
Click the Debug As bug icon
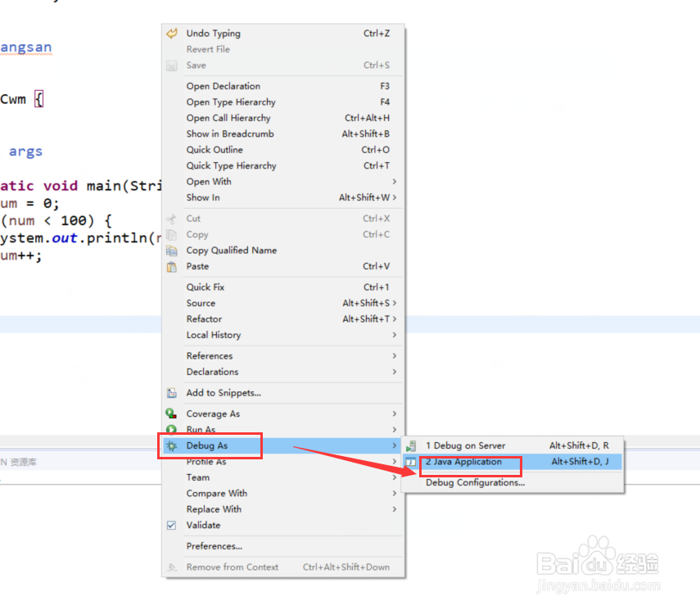coord(171,445)
